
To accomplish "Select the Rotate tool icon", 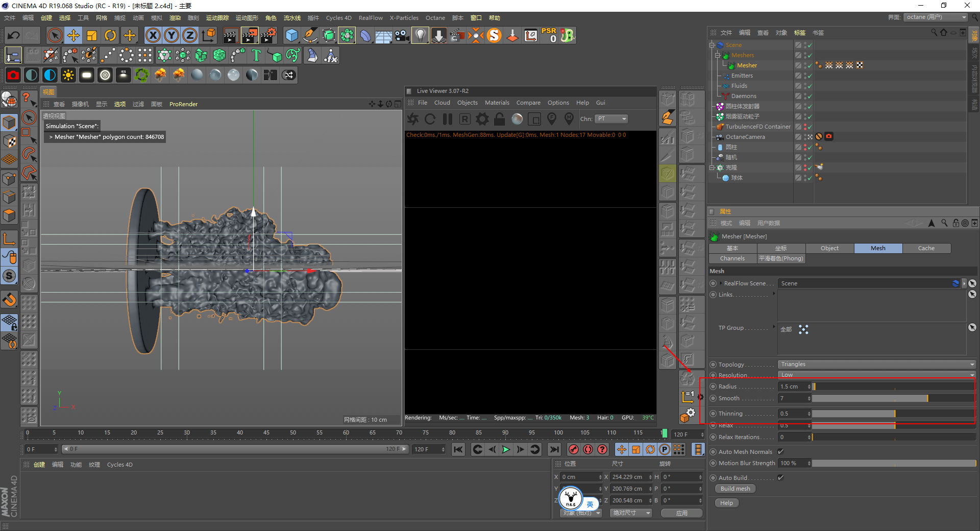I will 110,35.
